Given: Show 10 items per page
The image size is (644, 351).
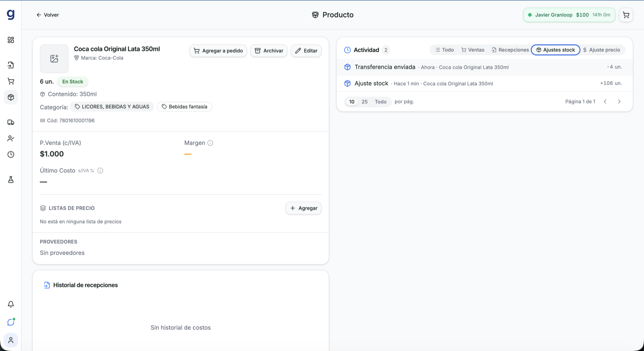Looking at the screenshot, I should pyautogui.click(x=352, y=102).
